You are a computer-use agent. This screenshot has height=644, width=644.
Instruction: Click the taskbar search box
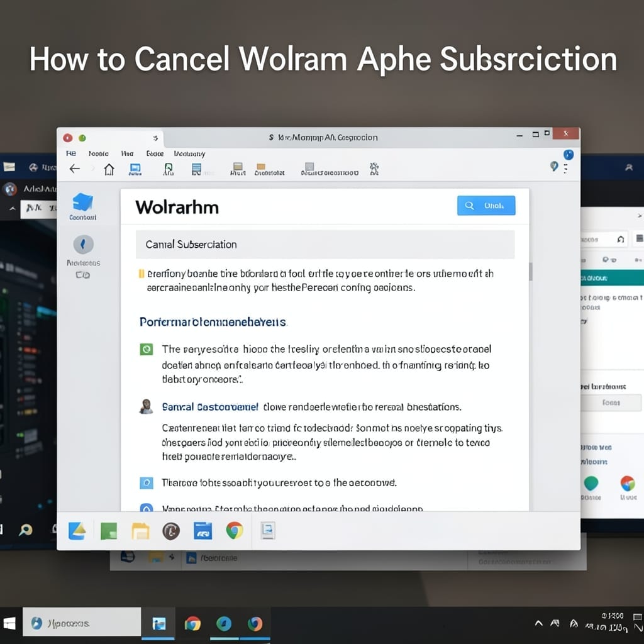pos(82,623)
